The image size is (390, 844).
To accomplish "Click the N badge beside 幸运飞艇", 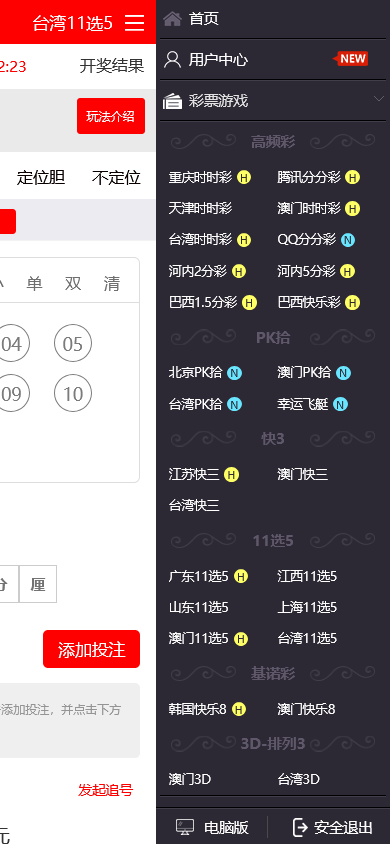I will 340,404.
